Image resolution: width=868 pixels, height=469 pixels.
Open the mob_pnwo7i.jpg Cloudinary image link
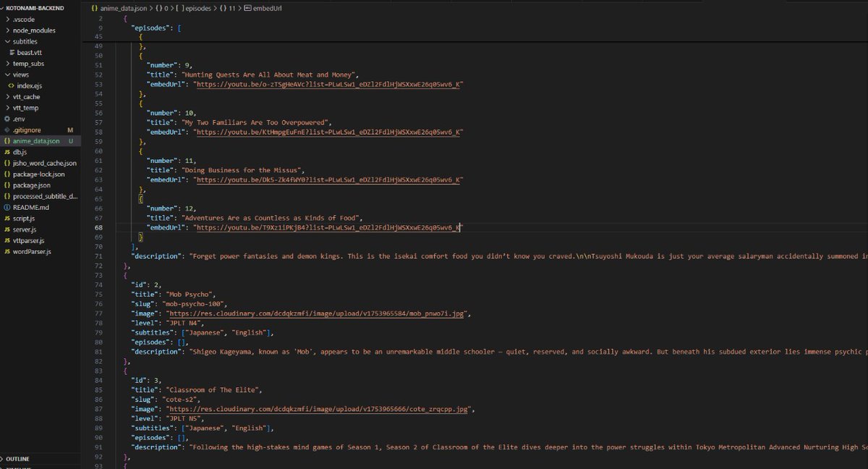click(x=318, y=314)
